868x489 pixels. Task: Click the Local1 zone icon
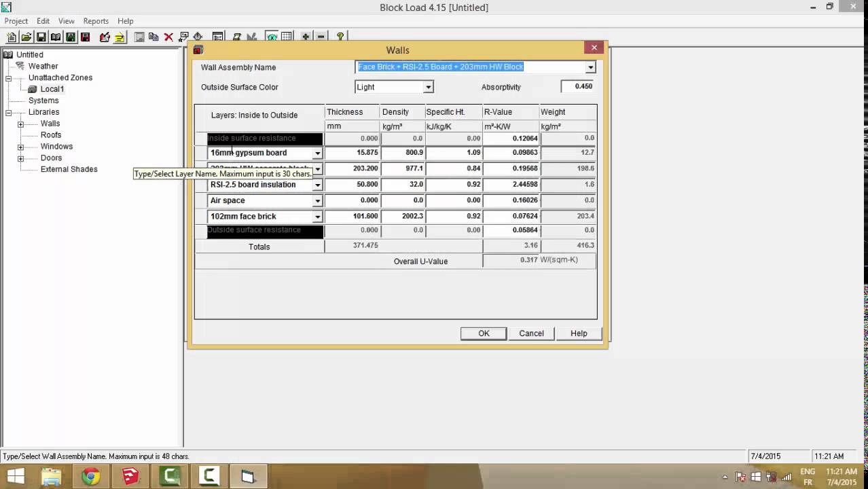[32, 89]
